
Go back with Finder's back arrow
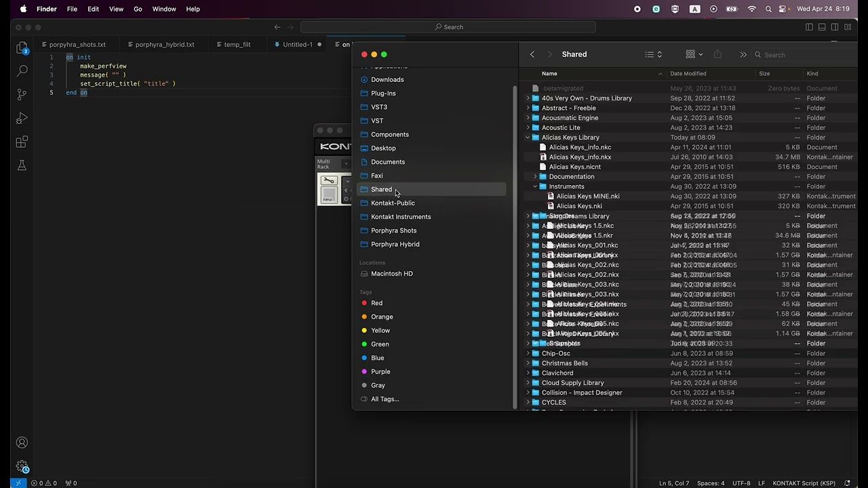click(532, 54)
